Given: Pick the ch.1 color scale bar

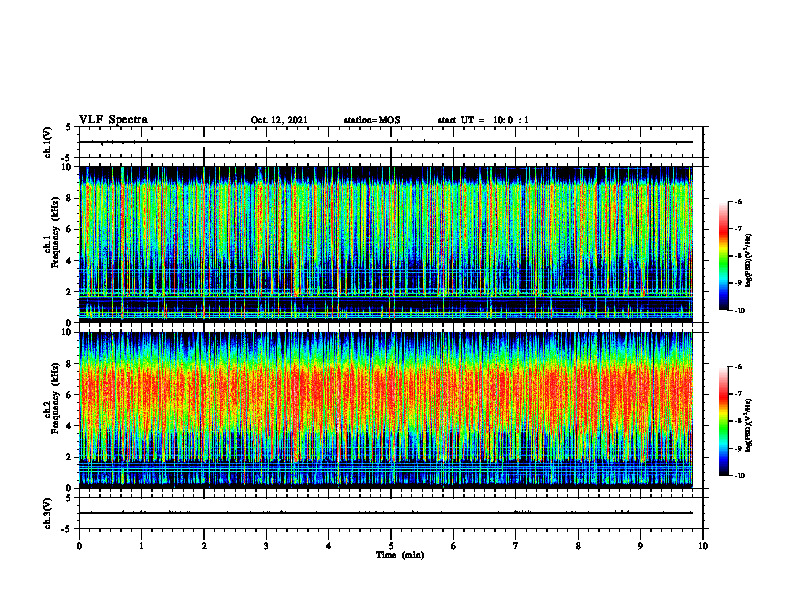Looking at the screenshot, I should point(724,256).
